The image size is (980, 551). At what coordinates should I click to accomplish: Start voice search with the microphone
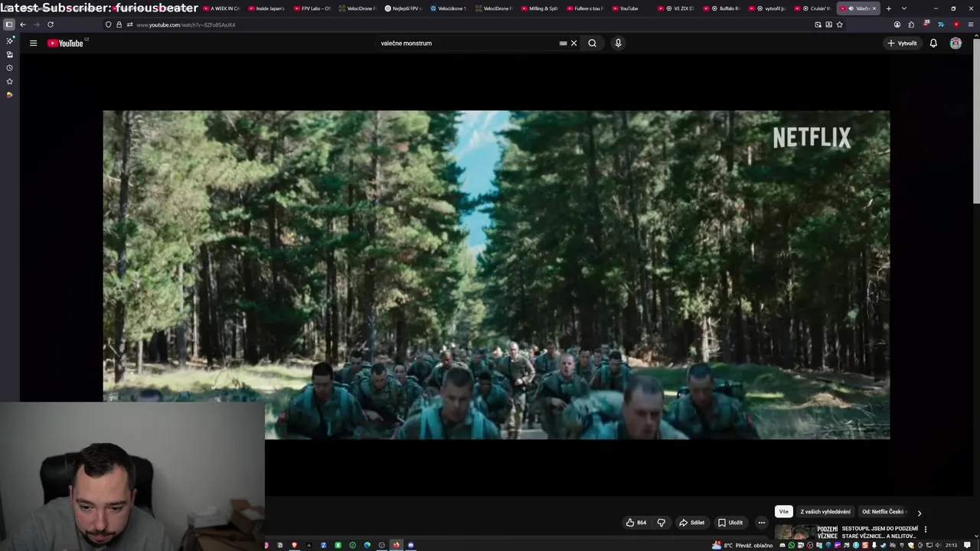[618, 43]
